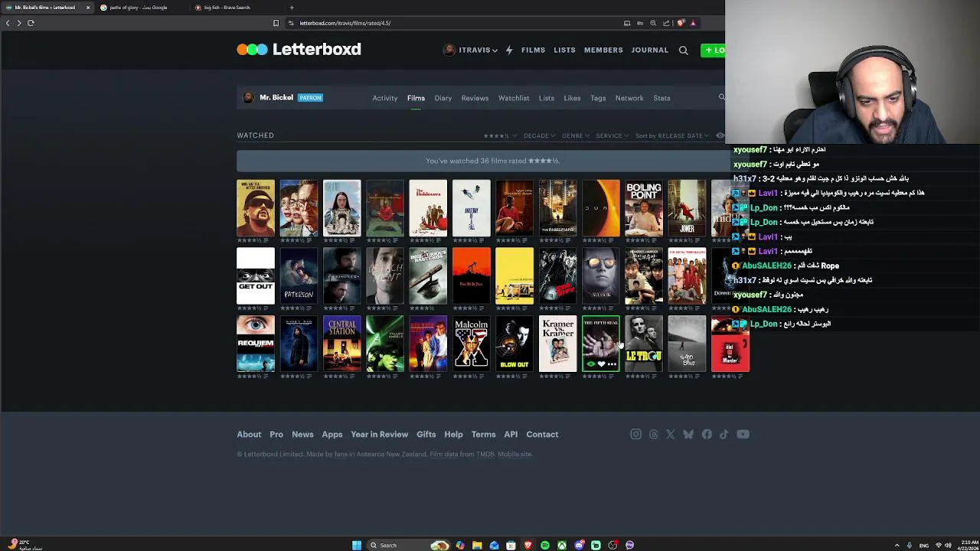This screenshot has width=980, height=551.
Task: Toggle the visibility eye filter in Watched bar
Action: [720, 135]
